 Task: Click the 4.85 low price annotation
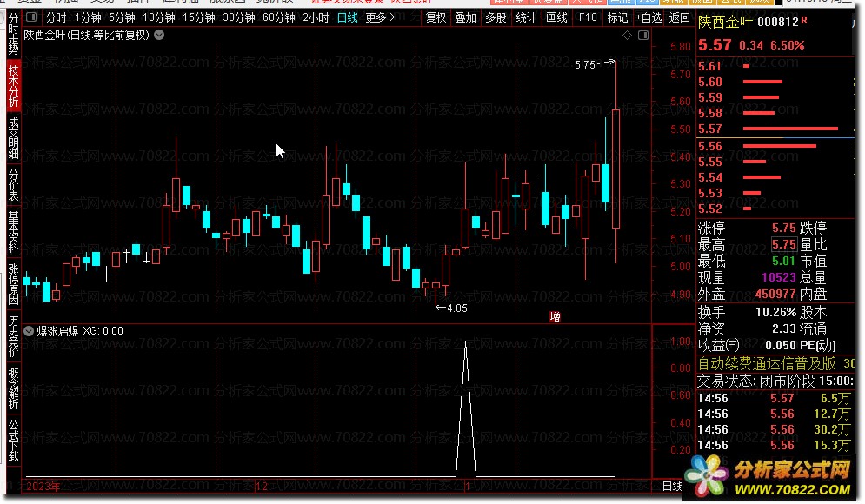tap(456, 308)
